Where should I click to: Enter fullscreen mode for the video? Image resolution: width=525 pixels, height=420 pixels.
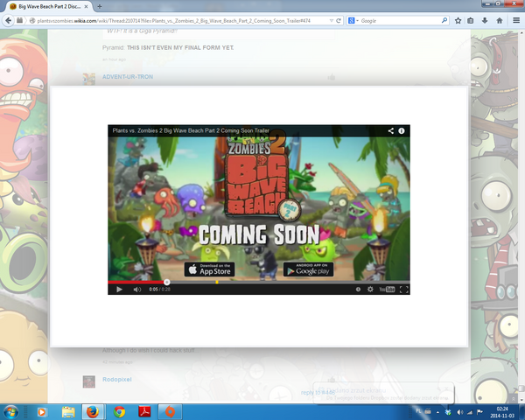click(x=403, y=290)
